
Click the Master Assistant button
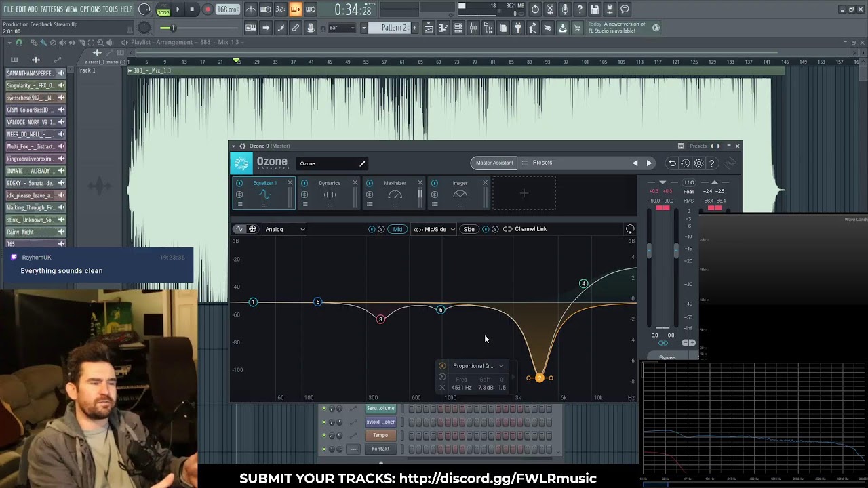[494, 163]
